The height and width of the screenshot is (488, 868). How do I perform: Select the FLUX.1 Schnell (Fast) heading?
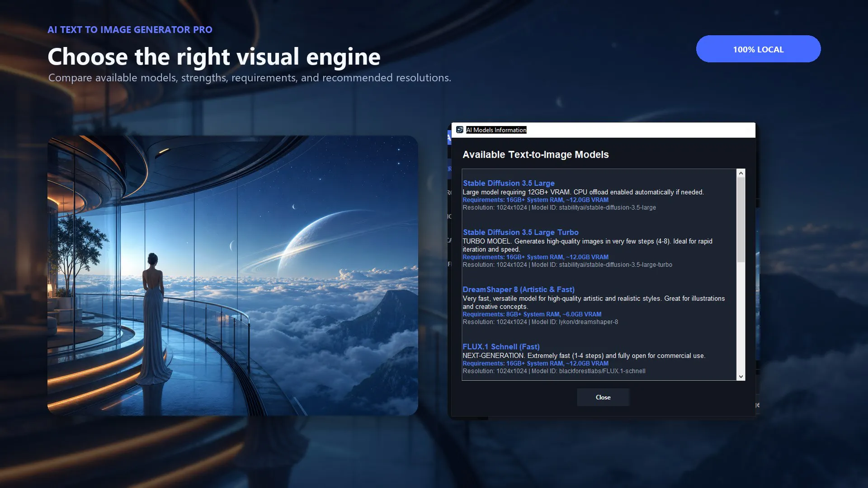point(501,347)
